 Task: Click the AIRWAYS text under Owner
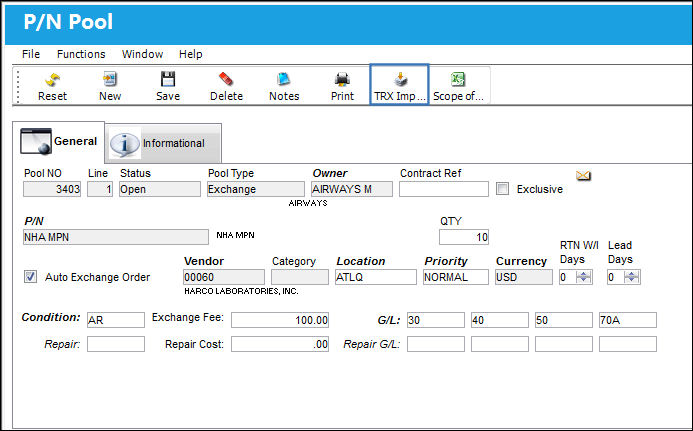click(x=308, y=203)
